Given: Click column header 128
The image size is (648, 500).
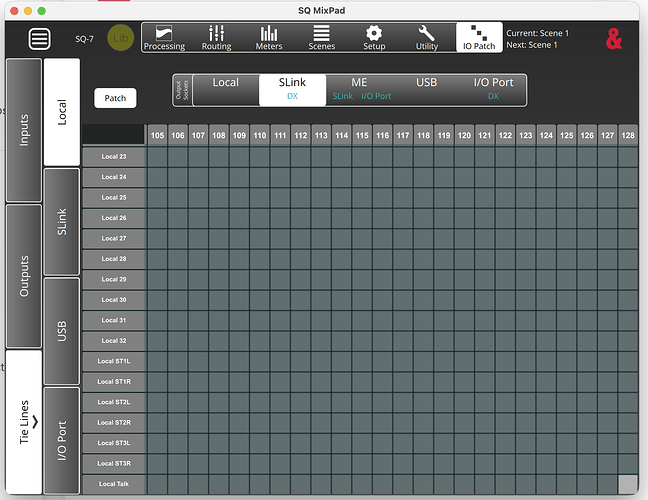Looking at the screenshot, I should 628,135.
